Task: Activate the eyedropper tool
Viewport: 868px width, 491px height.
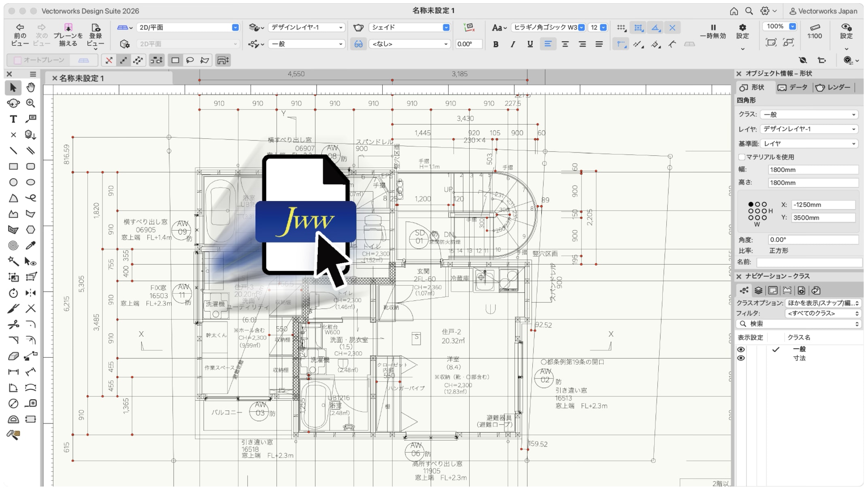Action: (x=30, y=246)
